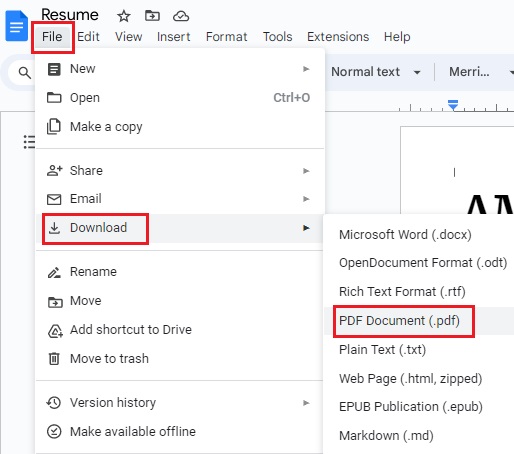Click the trash can icon
The image size is (514, 454).
54,359
